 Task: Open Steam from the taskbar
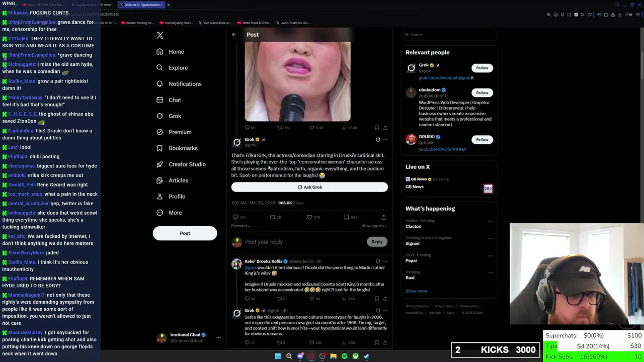[366, 356]
